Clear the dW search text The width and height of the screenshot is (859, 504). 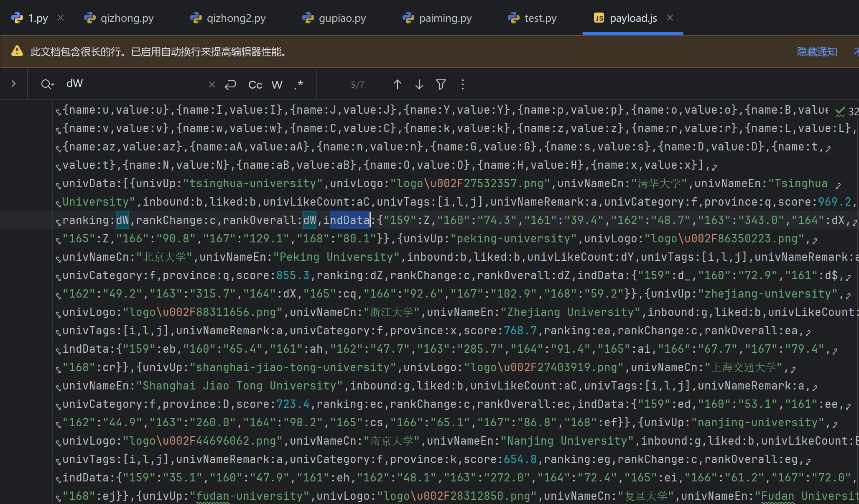pos(212,84)
